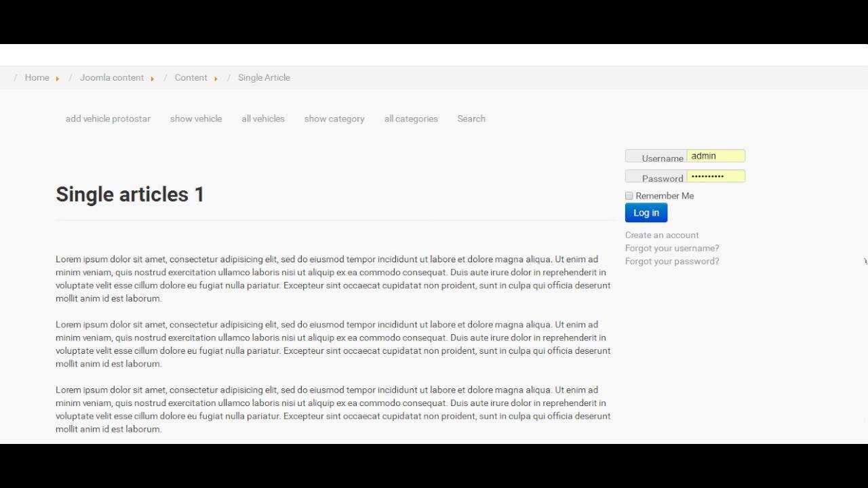Select Single Article breadcrumb text
Viewport: 868px width, 488px height.
click(x=264, y=77)
